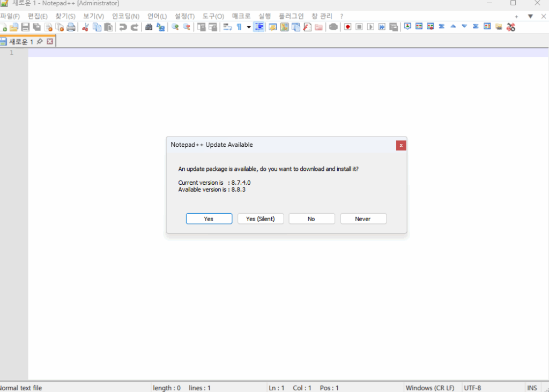Open the UTF-8 encoding selector in status bar

473,388
